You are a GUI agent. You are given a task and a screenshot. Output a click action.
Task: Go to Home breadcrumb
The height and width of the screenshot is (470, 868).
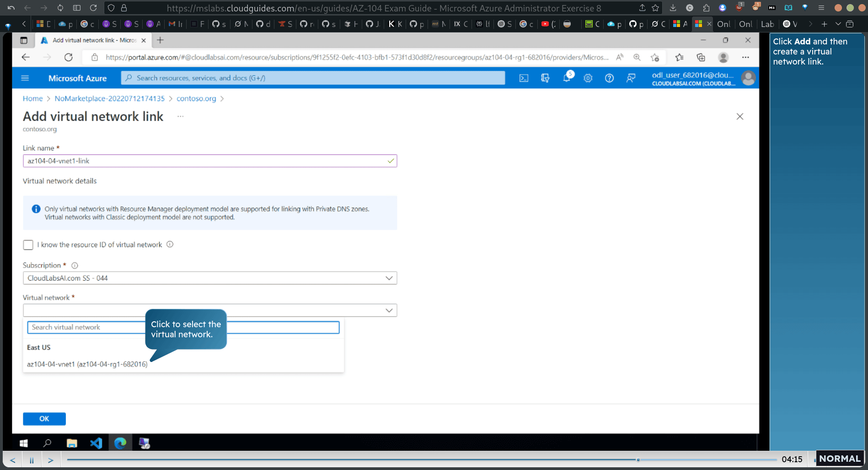click(32, 98)
